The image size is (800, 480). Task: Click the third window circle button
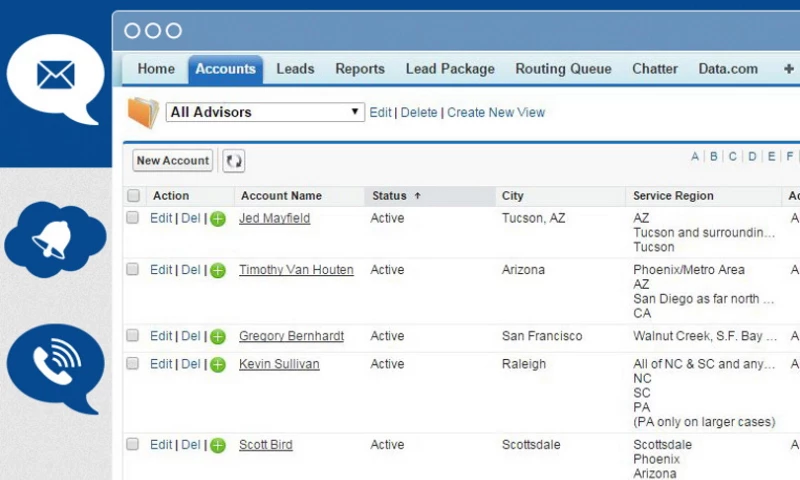coord(174,31)
